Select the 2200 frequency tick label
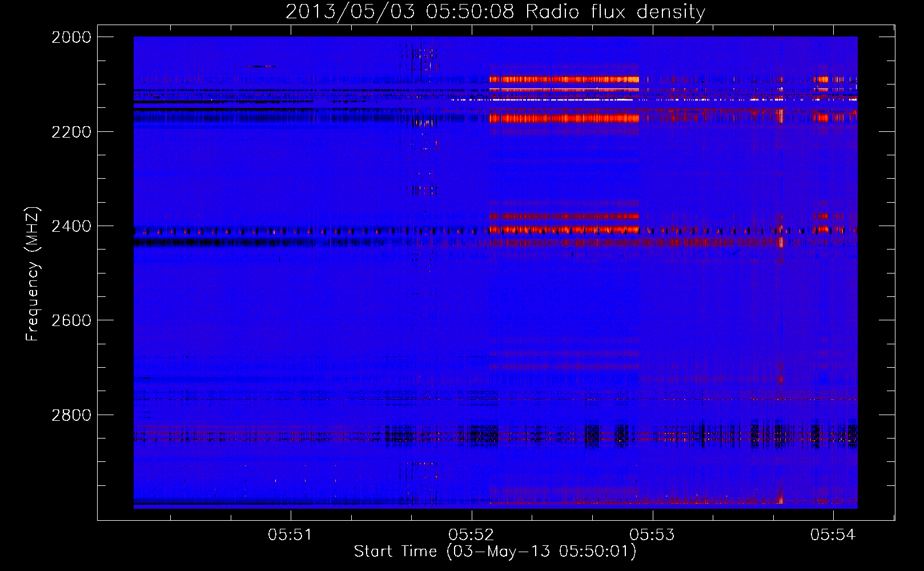 click(x=71, y=132)
